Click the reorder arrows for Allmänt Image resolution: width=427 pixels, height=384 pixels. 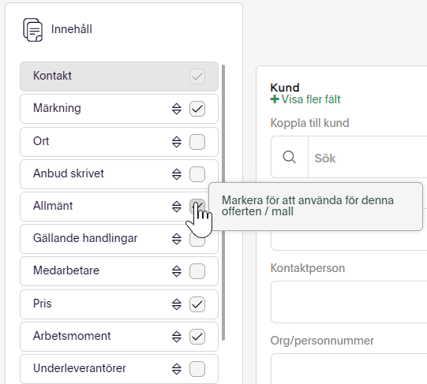tap(177, 206)
